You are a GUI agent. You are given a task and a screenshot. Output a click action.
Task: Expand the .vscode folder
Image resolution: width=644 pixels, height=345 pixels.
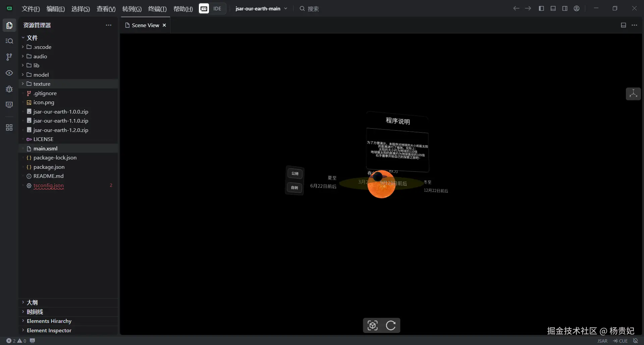point(68,47)
